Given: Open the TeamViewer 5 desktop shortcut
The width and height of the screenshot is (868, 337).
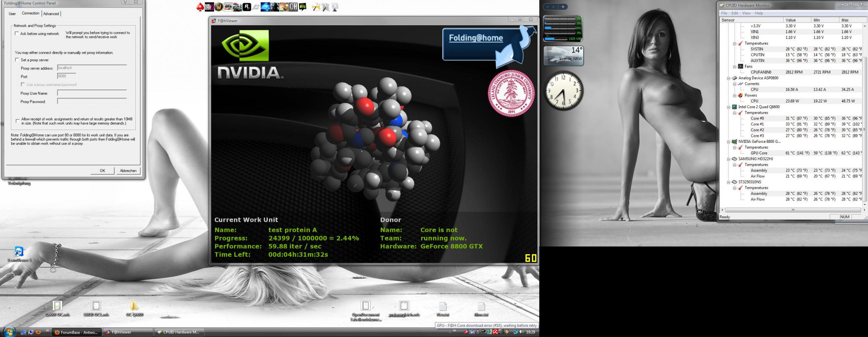Looking at the screenshot, I should 19,254.
